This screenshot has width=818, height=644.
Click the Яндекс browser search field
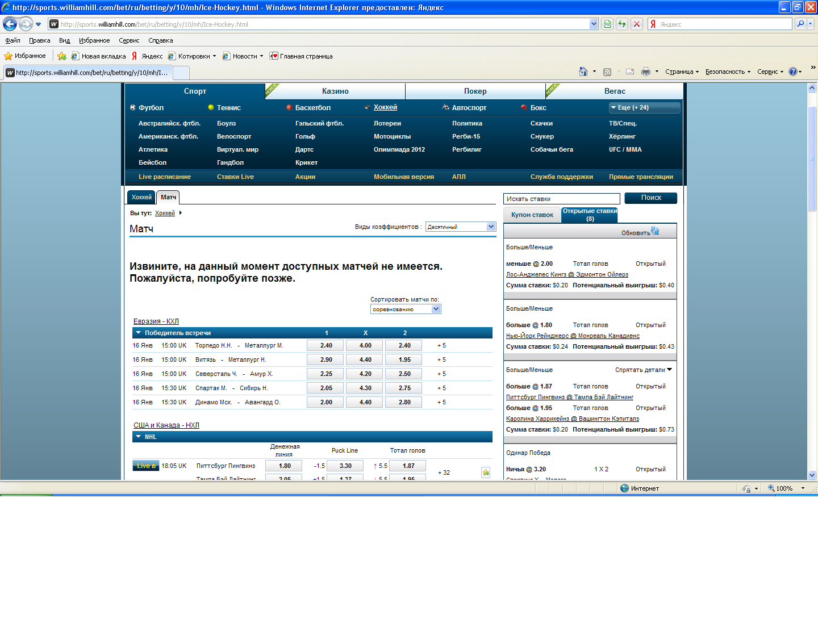(x=724, y=24)
